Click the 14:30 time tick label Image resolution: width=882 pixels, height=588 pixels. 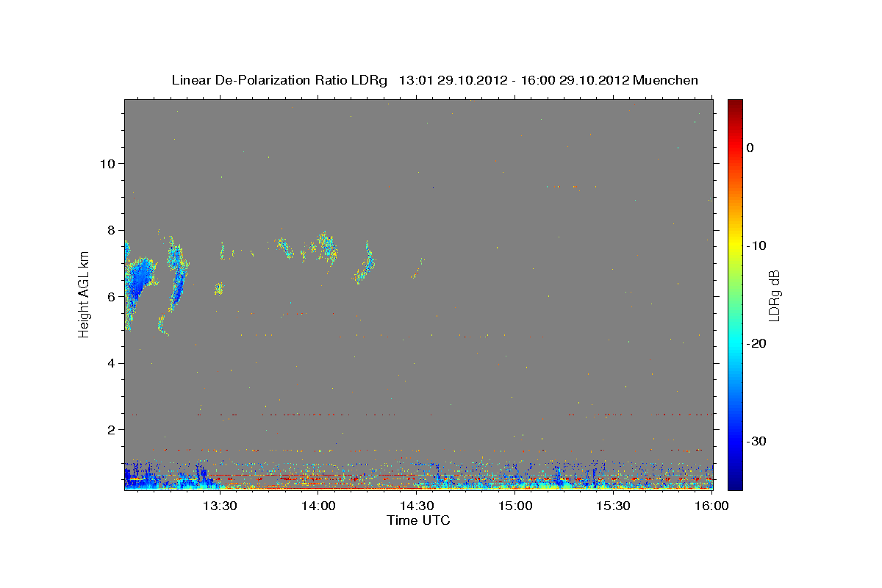(417, 506)
